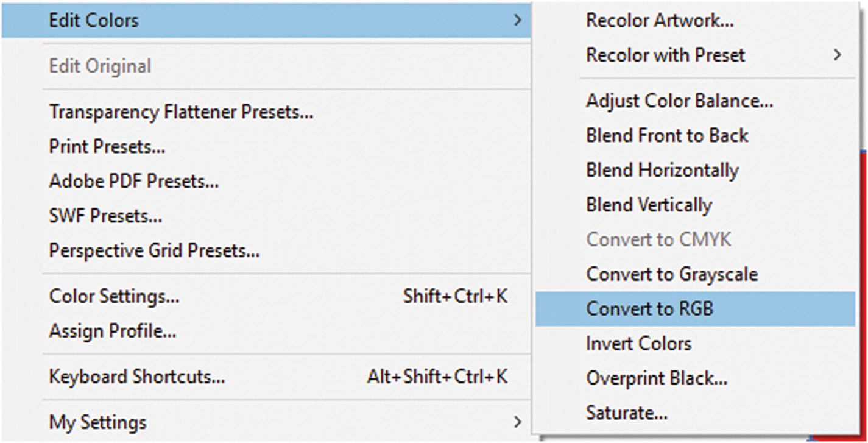The width and height of the screenshot is (868, 443).
Task: Open Color Settings dialog
Action: tap(115, 297)
